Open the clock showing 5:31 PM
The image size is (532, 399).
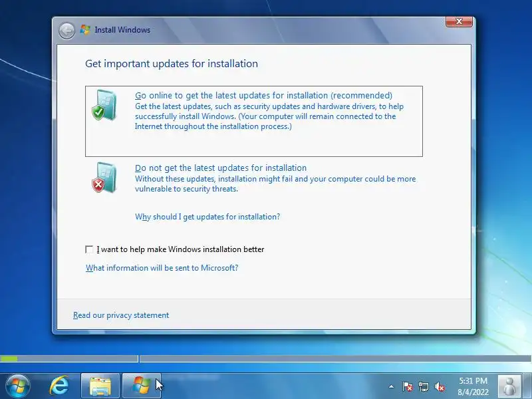(473, 386)
